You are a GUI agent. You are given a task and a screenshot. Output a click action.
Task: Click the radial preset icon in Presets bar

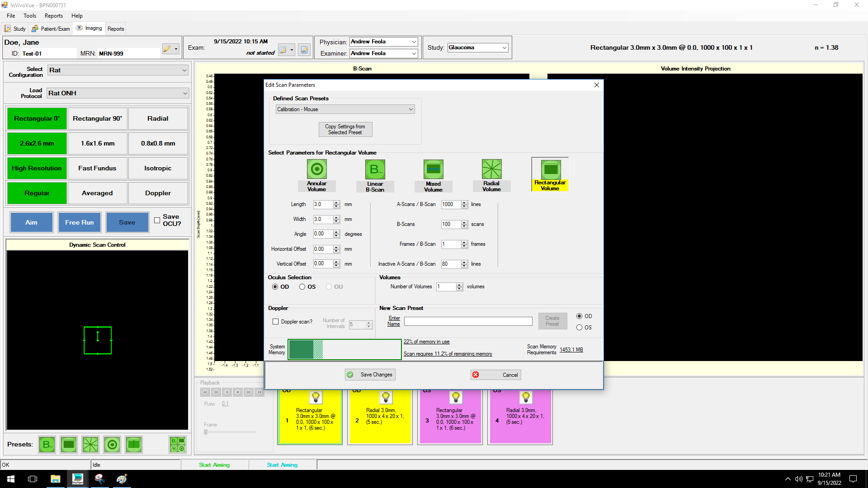point(90,445)
